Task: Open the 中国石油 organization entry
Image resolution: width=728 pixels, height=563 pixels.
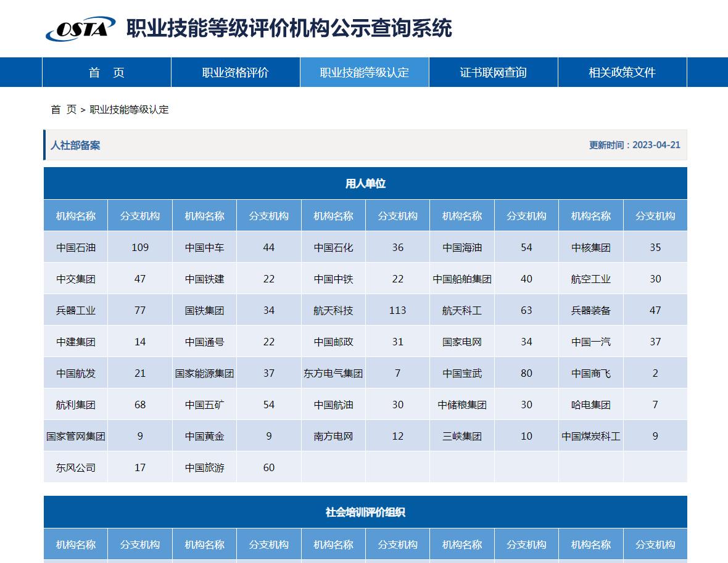Action: point(75,247)
